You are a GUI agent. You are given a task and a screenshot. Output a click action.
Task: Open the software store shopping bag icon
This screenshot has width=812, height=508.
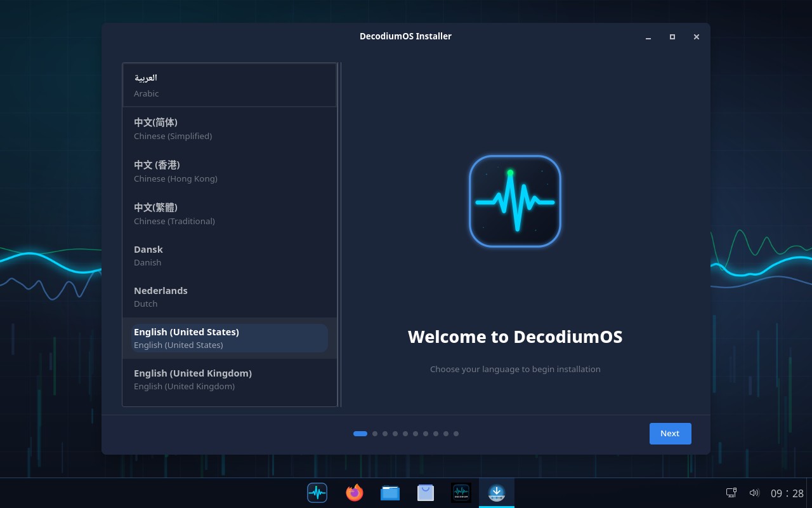coord(426,493)
